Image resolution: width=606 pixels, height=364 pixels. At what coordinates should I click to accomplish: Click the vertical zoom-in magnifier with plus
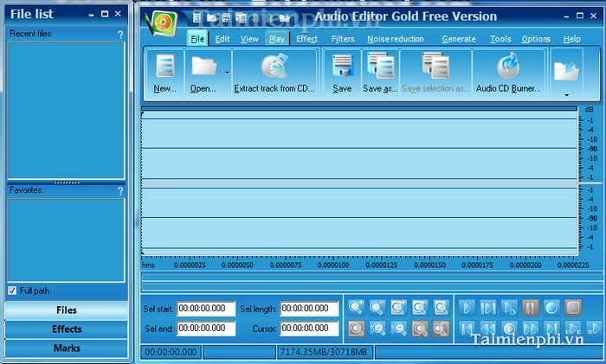(377, 329)
